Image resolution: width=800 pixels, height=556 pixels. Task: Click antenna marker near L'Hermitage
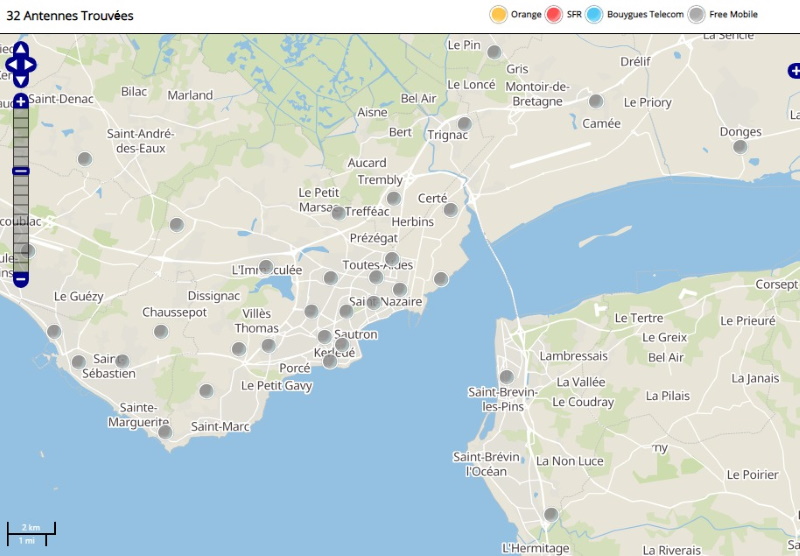tap(551, 515)
